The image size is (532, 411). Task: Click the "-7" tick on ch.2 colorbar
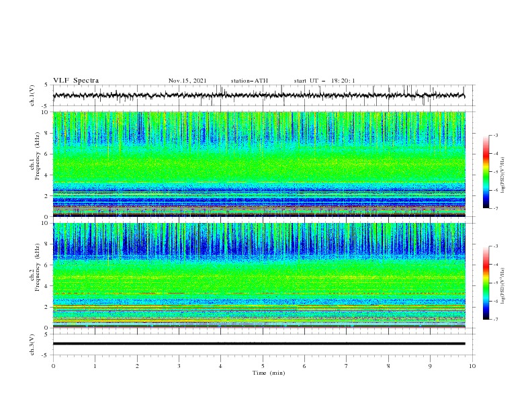(x=496, y=320)
